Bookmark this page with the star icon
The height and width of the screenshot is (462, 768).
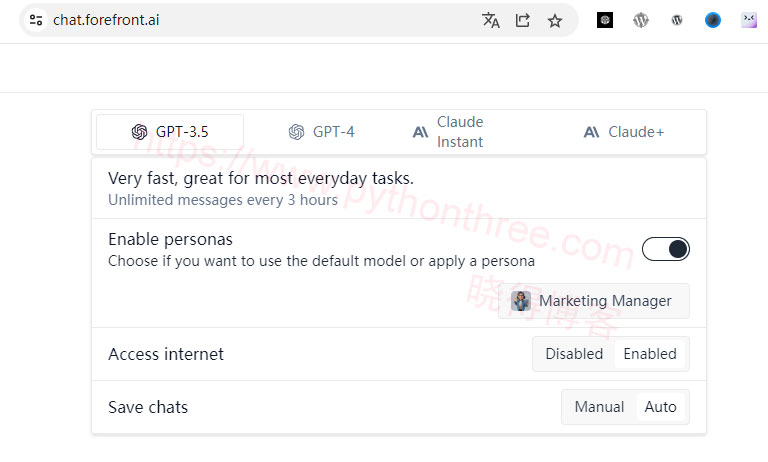click(554, 21)
